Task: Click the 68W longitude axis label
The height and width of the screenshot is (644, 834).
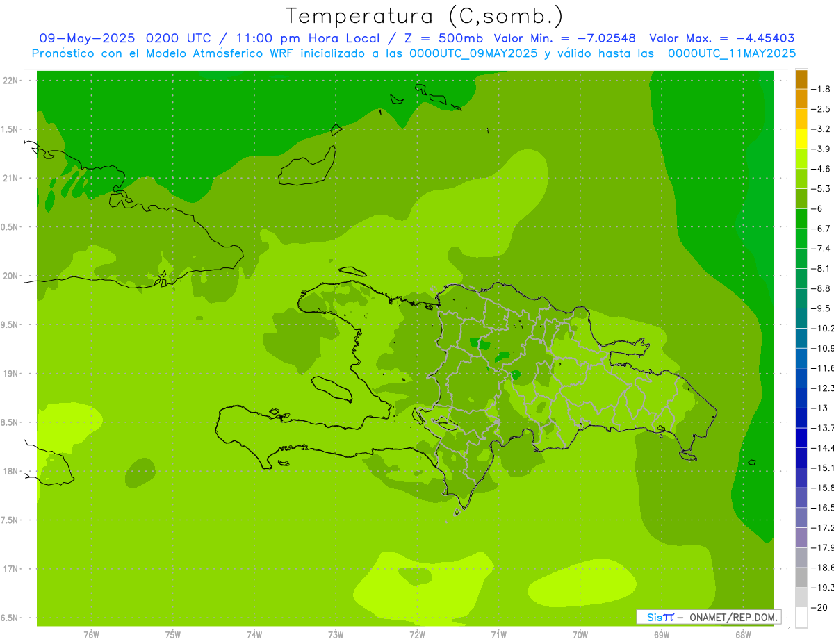Action: click(x=743, y=635)
